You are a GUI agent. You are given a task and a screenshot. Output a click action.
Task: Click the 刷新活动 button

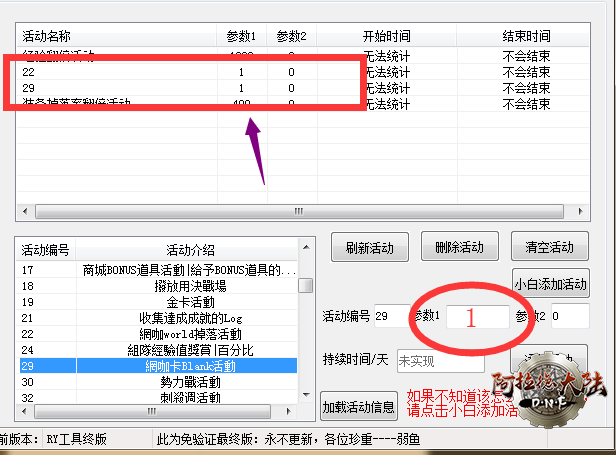pos(369,247)
